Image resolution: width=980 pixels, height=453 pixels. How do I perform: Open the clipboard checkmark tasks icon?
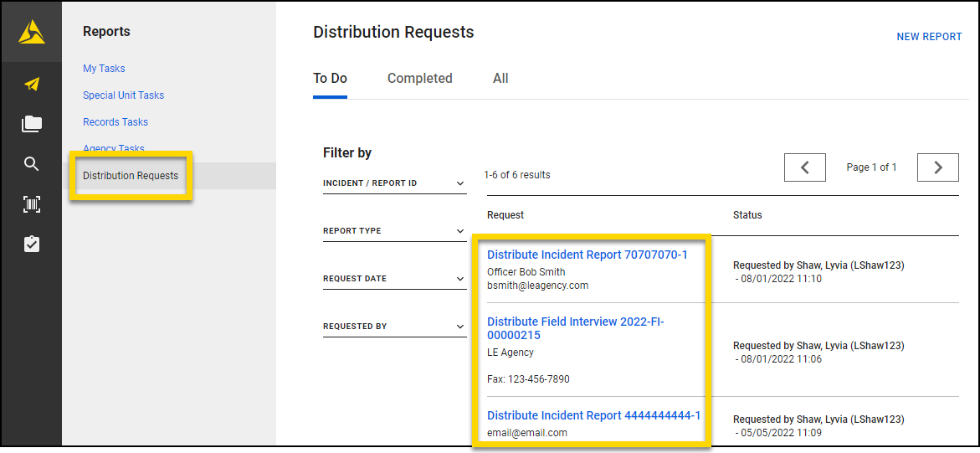pyautogui.click(x=31, y=244)
